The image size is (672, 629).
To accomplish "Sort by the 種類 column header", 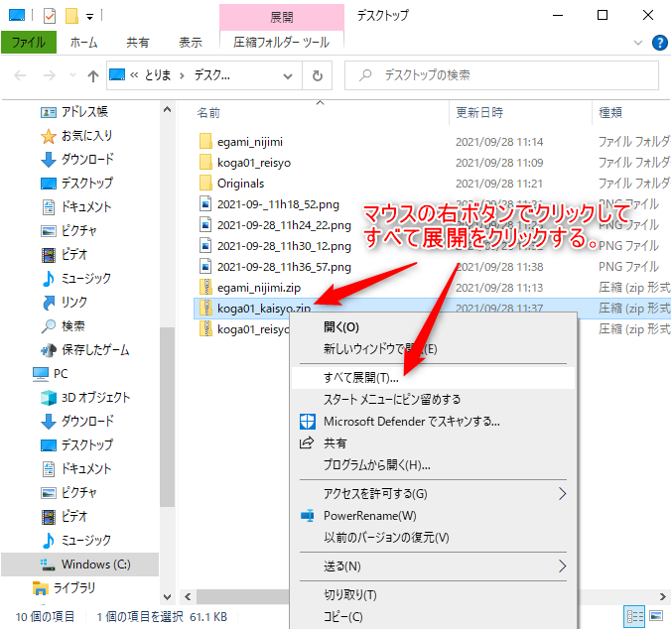I will 610,113.
